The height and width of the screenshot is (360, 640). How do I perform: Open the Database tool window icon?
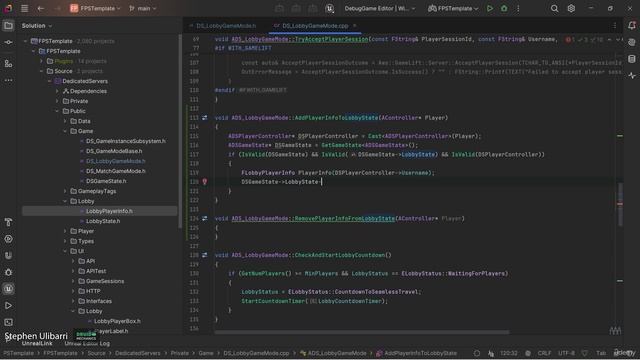(x=632, y=59)
